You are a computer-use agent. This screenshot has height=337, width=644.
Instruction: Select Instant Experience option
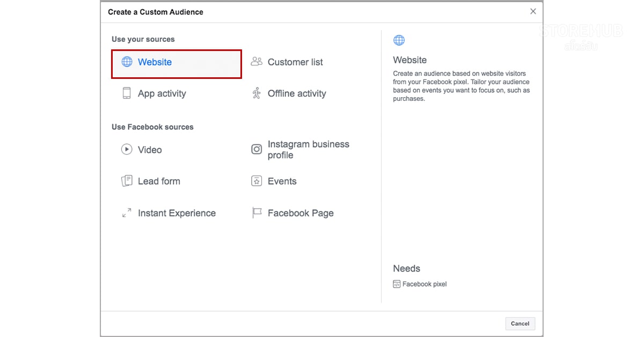(x=177, y=213)
